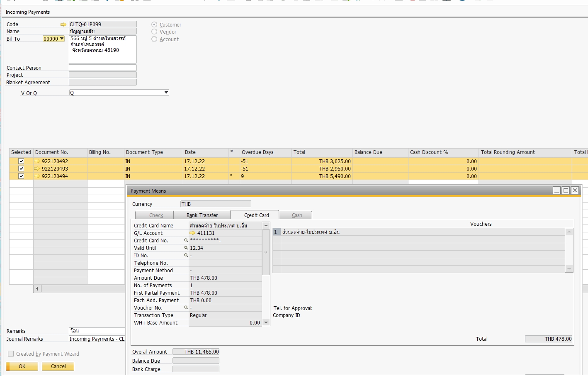Expand the V Or Q dropdown list
Viewport: 588px width, 376px height.
[x=166, y=93]
